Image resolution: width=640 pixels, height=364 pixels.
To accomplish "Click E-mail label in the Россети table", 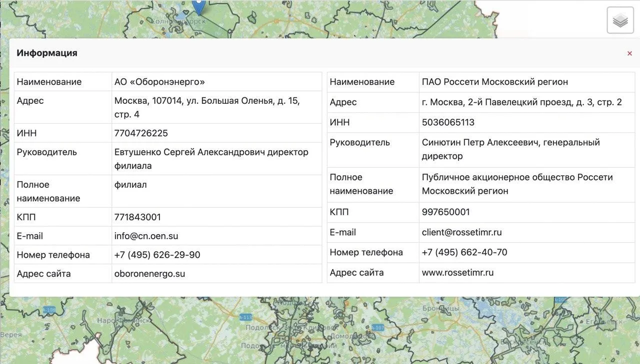I will [x=343, y=232].
